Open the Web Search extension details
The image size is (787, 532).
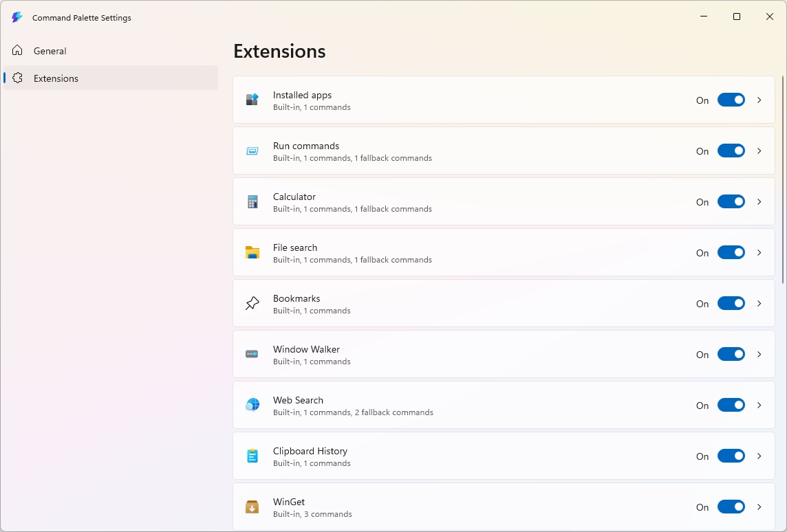coord(759,405)
